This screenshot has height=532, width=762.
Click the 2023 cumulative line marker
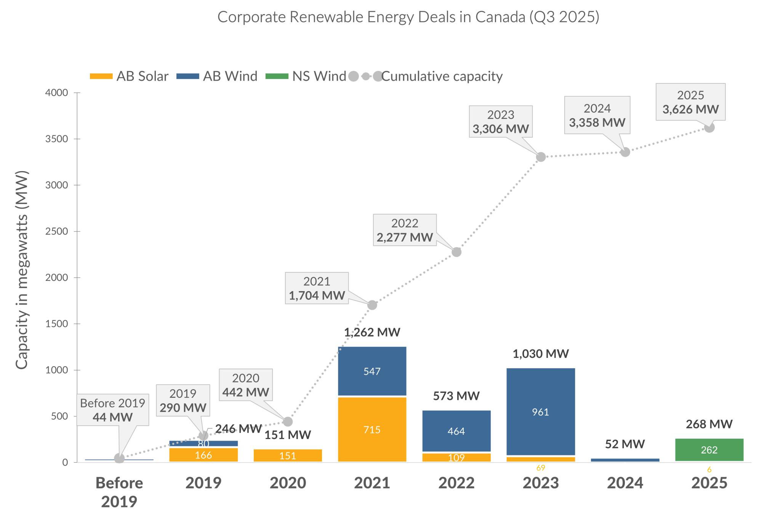pos(541,157)
